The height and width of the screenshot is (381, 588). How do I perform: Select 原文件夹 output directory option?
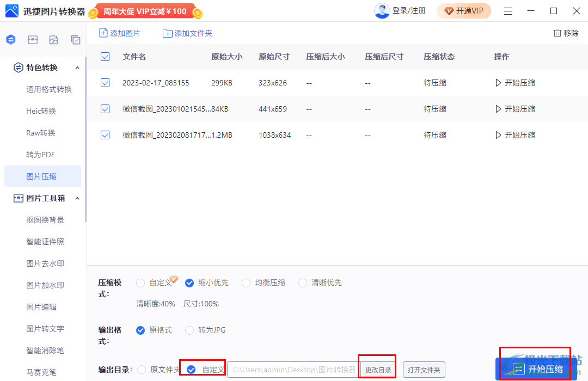click(142, 370)
